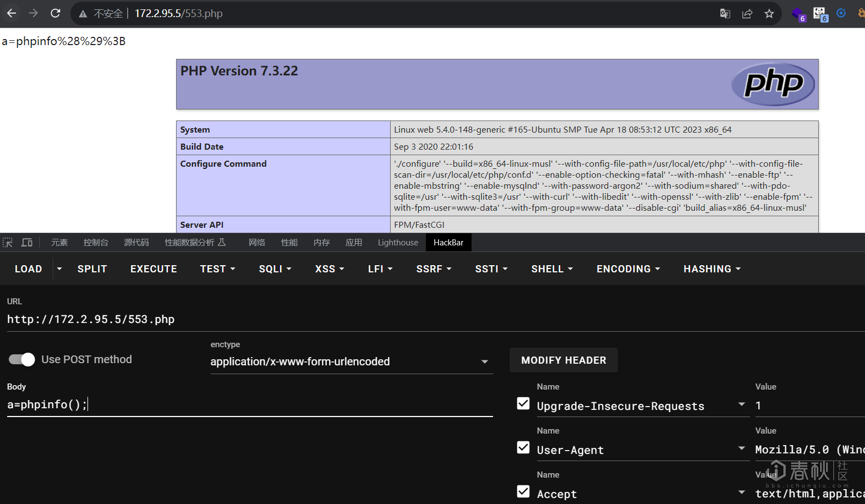Click the browser back arrow
The image size is (865, 504).
point(12,13)
